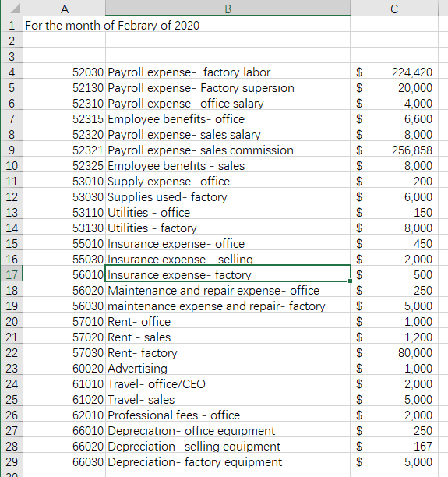Click 'Maintenance and repair expense- office' cell
This screenshot has width=448, height=477.
[x=228, y=290]
